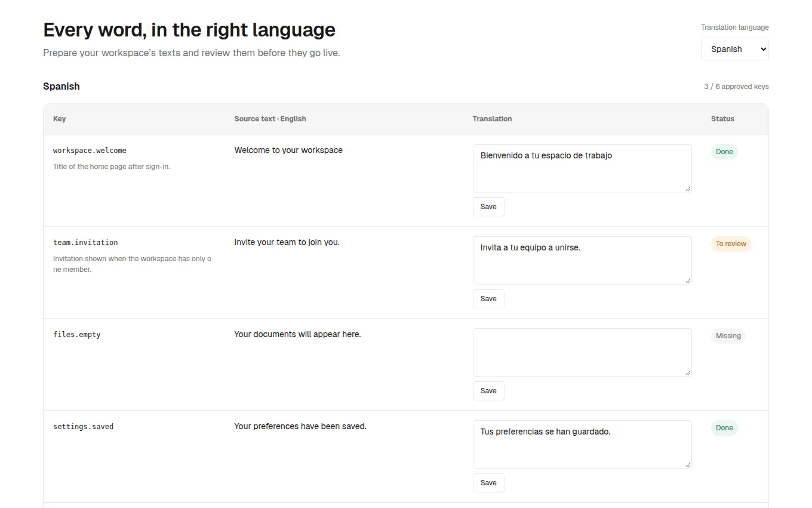Save the files.empty translation
This screenshot has height=508, width=812.
[488, 391]
